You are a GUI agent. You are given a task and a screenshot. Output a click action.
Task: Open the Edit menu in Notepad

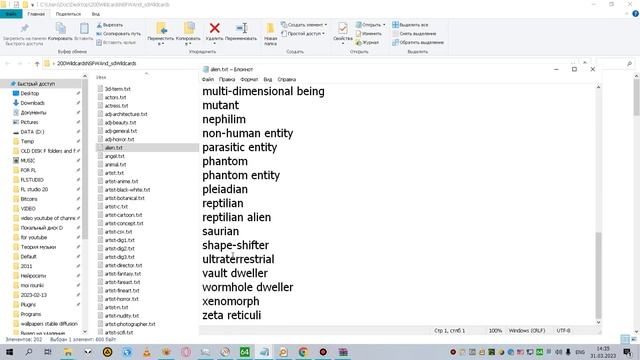pos(227,80)
